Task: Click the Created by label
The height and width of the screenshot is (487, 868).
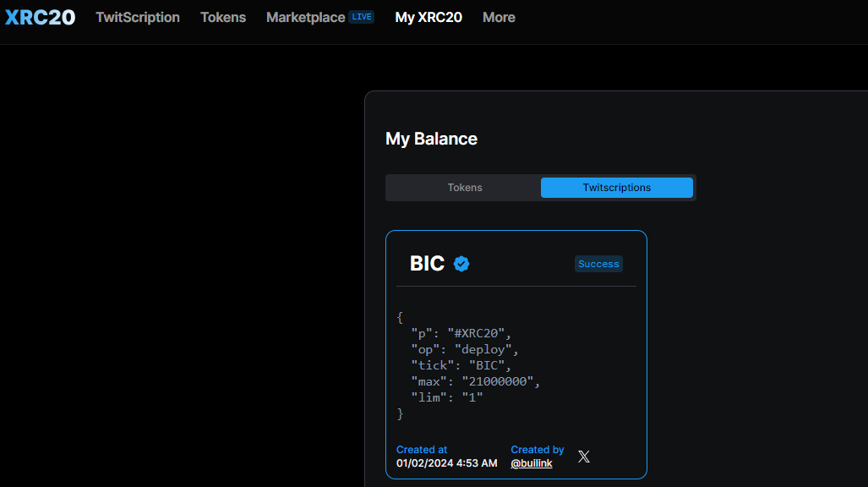Action: tap(537, 450)
